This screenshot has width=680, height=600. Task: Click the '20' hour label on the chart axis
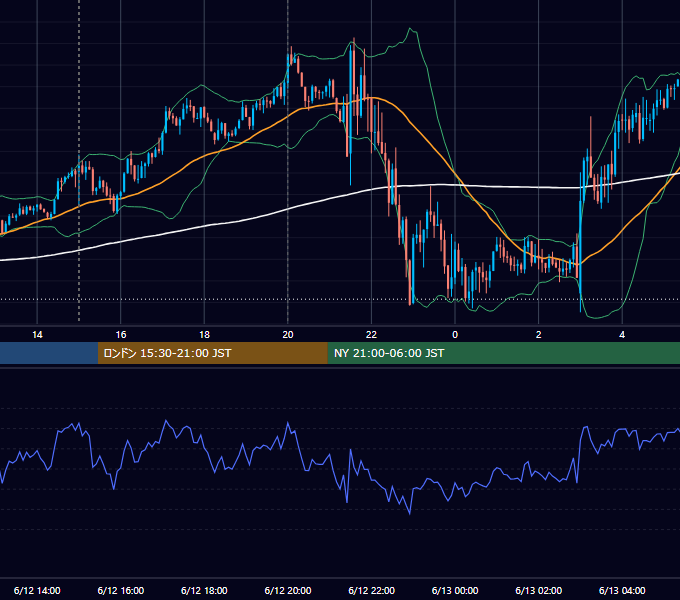pyautogui.click(x=288, y=335)
